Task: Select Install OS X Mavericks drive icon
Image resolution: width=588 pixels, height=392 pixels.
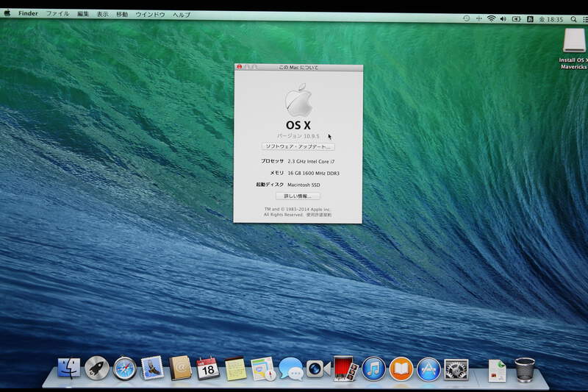Action: pyautogui.click(x=573, y=41)
